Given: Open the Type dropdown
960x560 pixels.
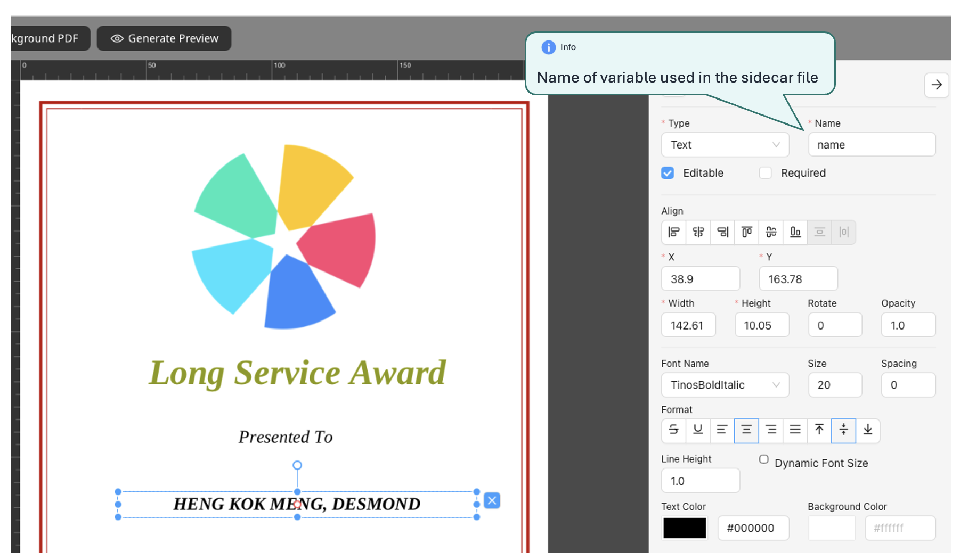Looking at the screenshot, I should point(725,145).
